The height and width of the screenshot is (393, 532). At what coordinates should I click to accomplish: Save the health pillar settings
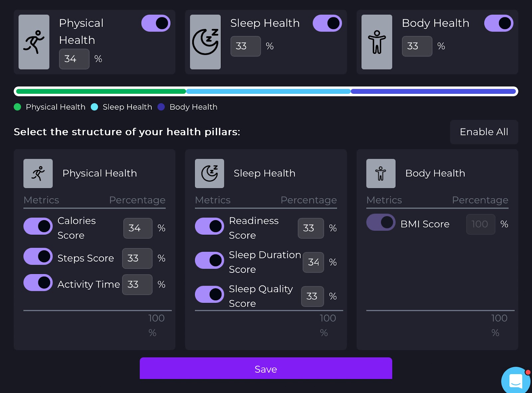pos(266,369)
